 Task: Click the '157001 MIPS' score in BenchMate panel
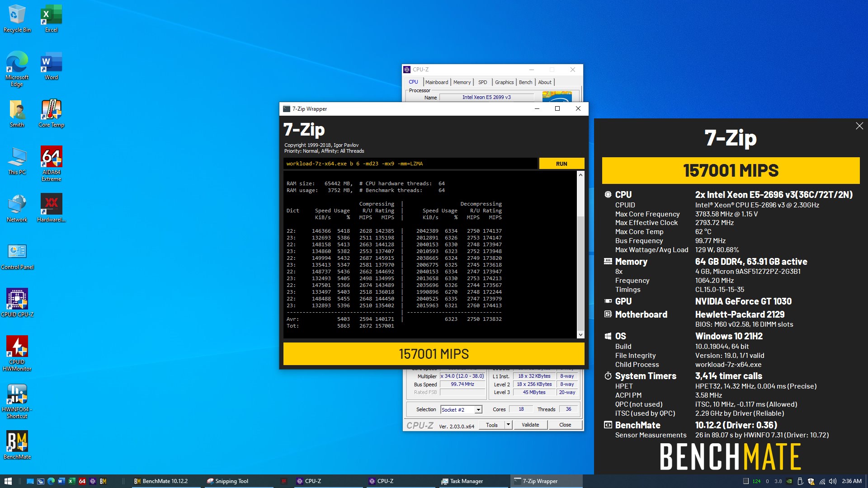(x=731, y=170)
